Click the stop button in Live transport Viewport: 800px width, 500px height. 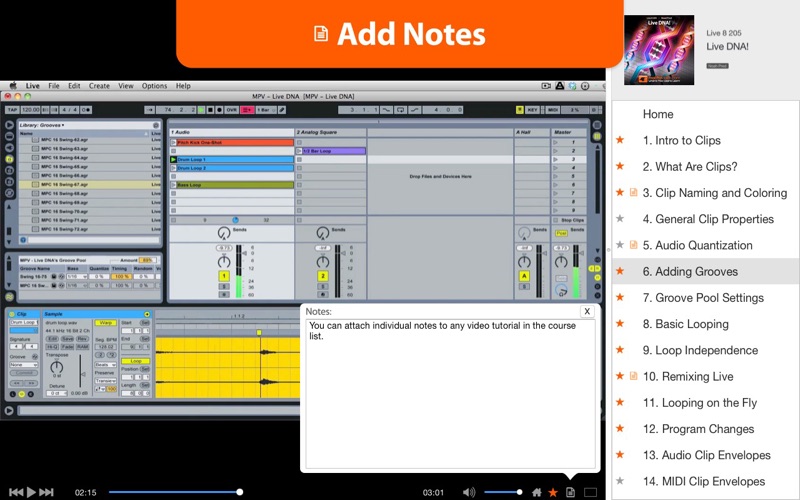[210, 110]
